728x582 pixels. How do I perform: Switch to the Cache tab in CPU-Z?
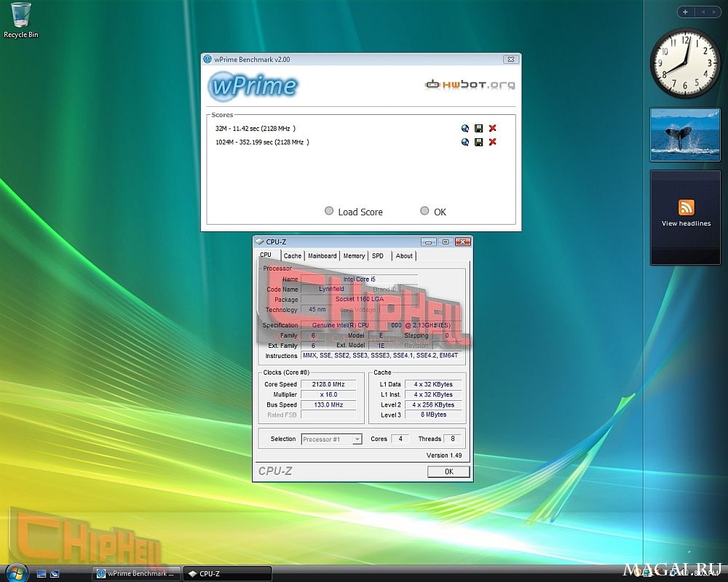293,256
